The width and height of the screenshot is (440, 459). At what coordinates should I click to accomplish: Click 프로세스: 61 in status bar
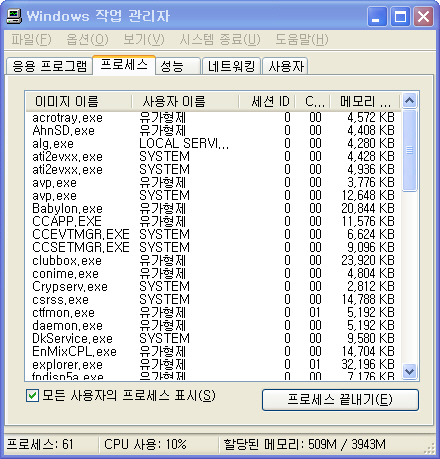pos(40,444)
